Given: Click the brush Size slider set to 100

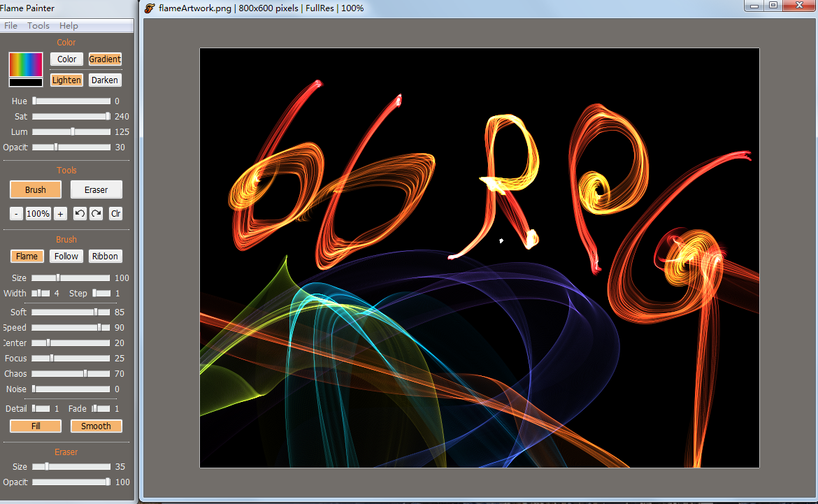Looking at the screenshot, I should (71, 278).
